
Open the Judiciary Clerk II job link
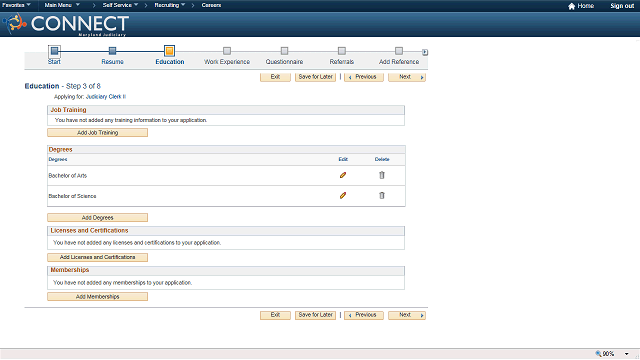pos(106,97)
